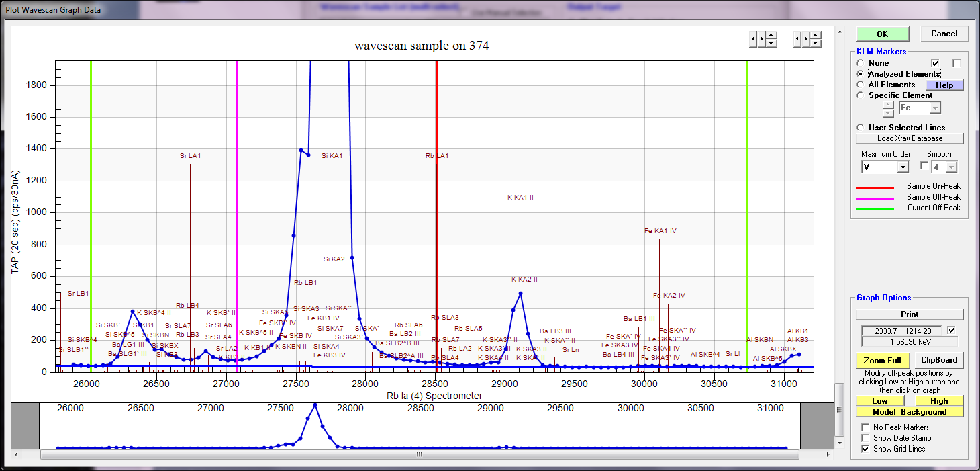Click left arrow of first graph pan control
The height and width of the screenshot is (471, 980).
(753, 39)
